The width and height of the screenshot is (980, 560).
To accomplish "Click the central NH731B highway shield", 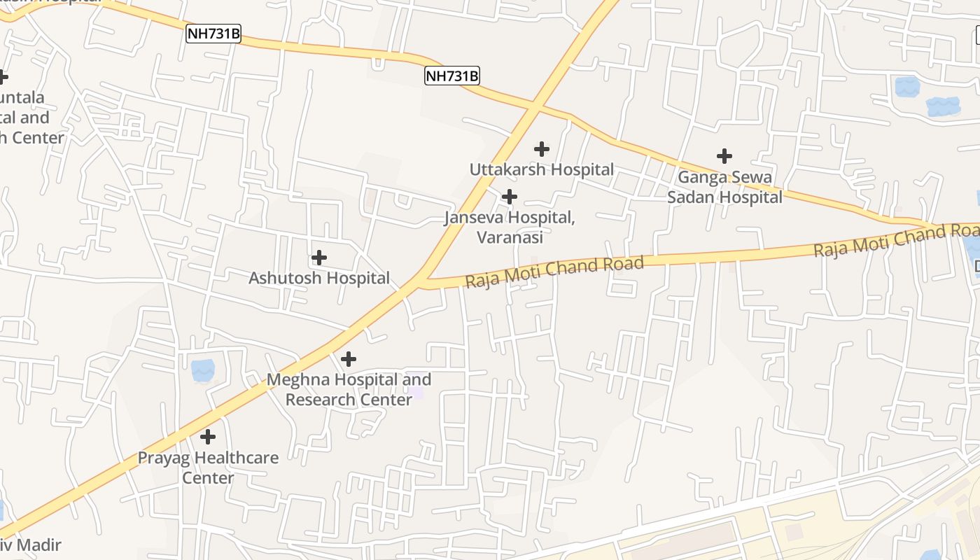I will click(x=452, y=76).
